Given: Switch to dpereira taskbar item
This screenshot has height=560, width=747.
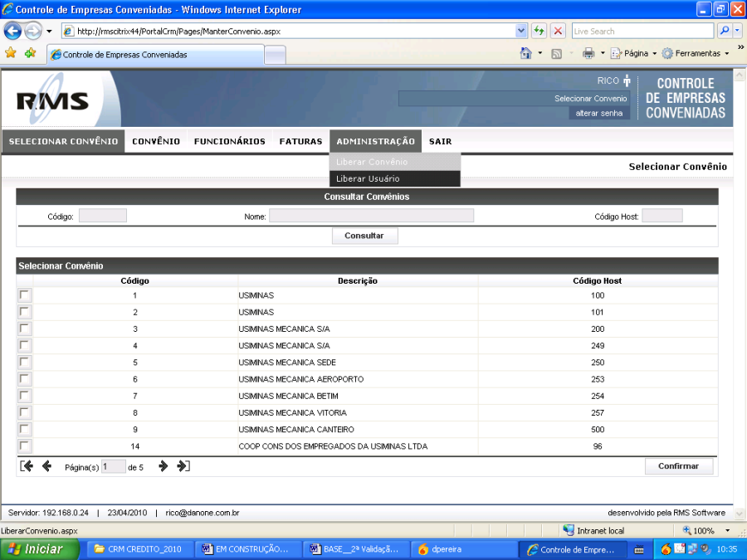Looking at the screenshot, I should coord(464,549).
